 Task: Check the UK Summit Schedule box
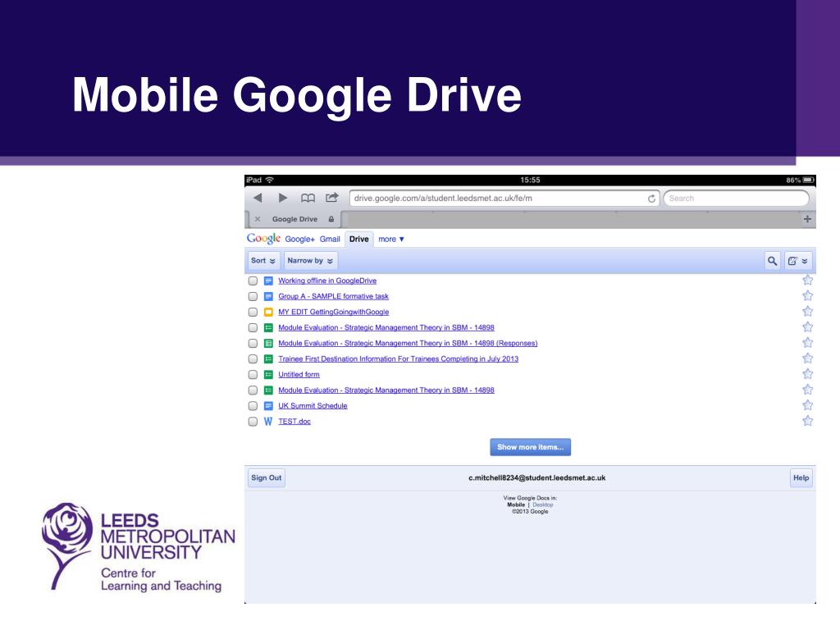click(253, 405)
